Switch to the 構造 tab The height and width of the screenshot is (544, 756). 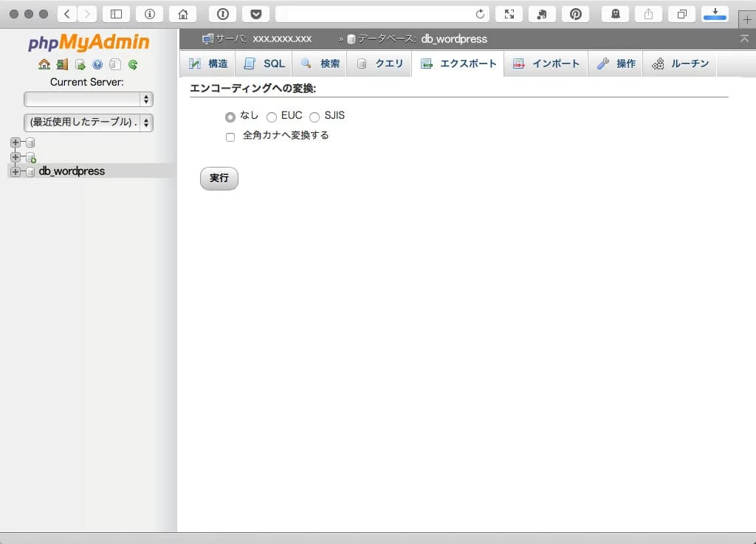(207, 63)
